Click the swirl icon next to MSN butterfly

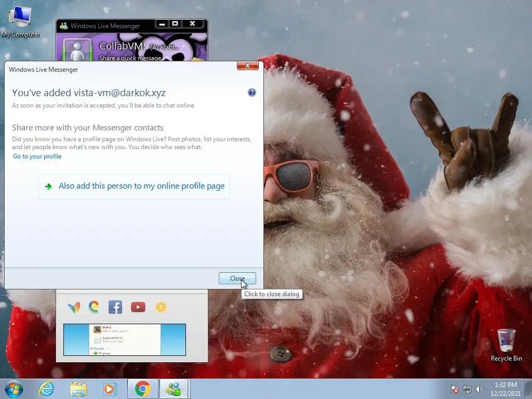tap(94, 307)
